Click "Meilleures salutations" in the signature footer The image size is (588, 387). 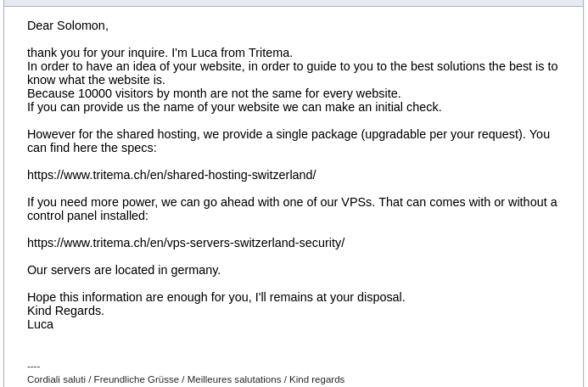coord(234,379)
